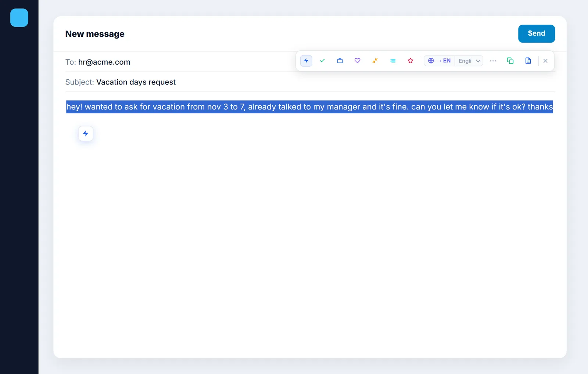Screen dimensions: 588x374
Task: Click the globe translate to EN button
Action: (x=440, y=61)
